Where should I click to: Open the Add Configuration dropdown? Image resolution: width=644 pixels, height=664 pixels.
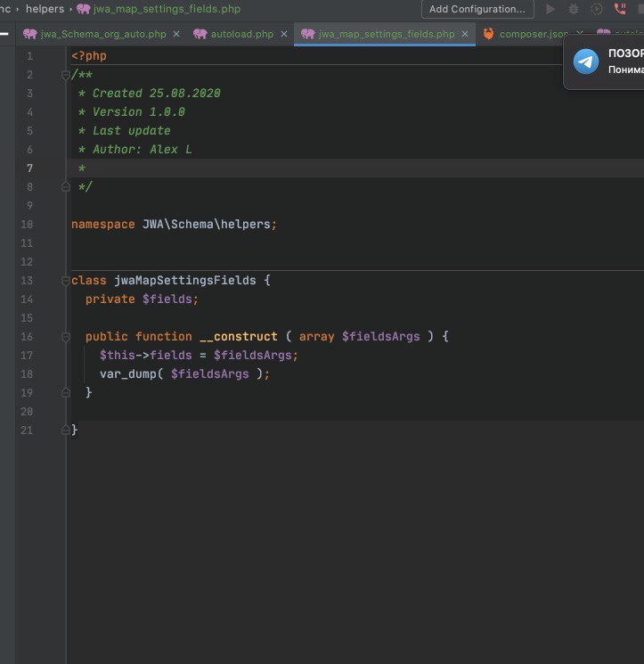477,9
